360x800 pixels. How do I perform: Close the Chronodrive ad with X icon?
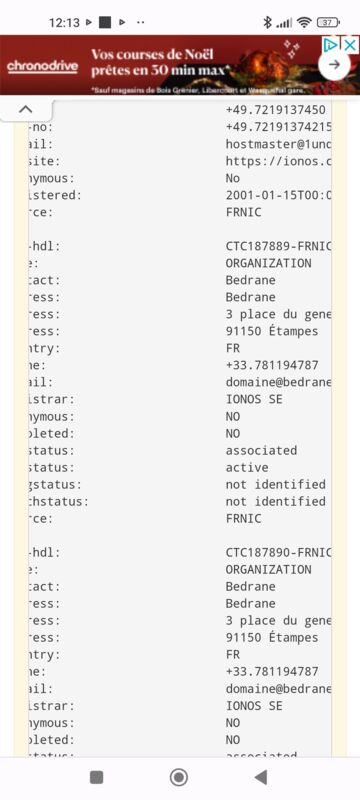coord(350,45)
